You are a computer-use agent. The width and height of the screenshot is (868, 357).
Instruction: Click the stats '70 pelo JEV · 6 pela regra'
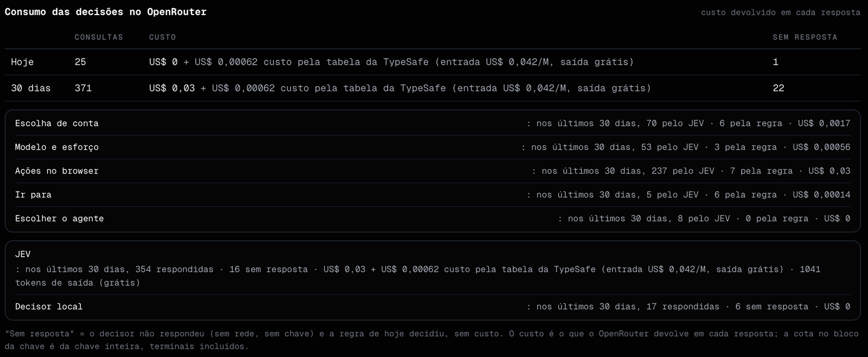714,123
